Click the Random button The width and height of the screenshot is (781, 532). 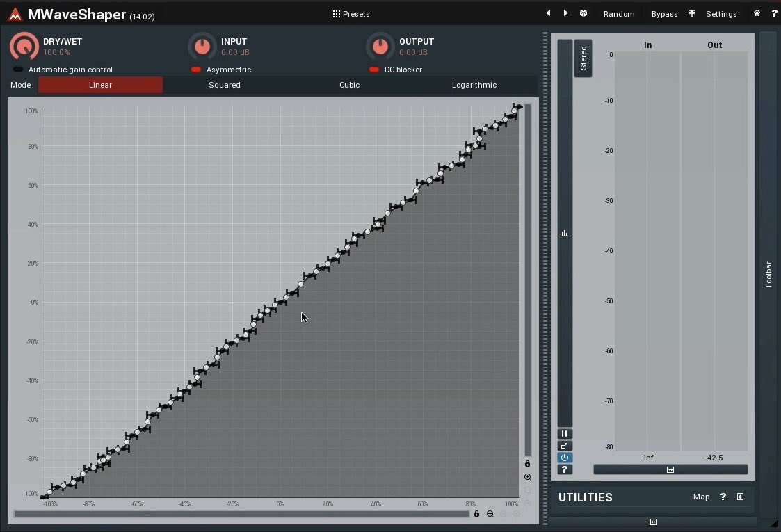619,14
